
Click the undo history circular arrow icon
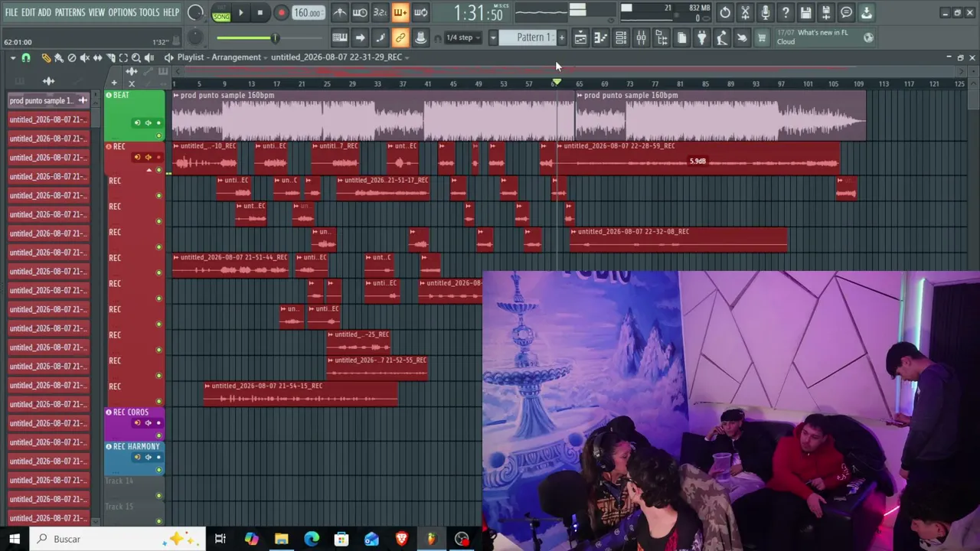725,12
